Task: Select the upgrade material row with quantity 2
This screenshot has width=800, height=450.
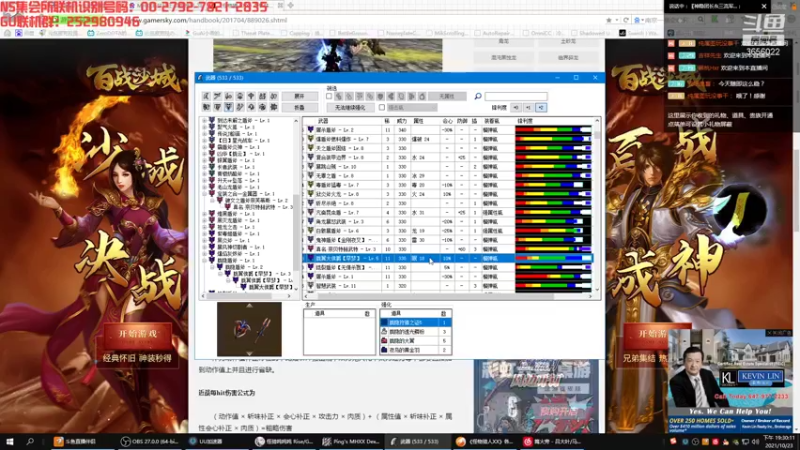Action: point(416,351)
